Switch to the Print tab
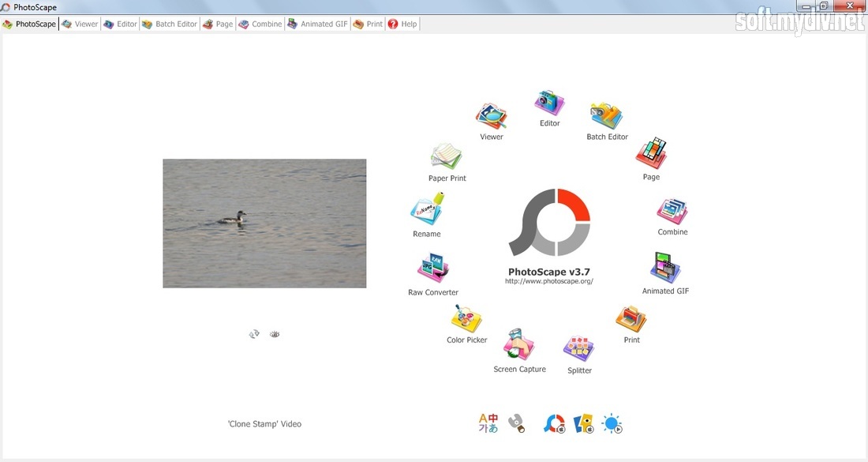This screenshot has width=868, height=462. point(369,24)
